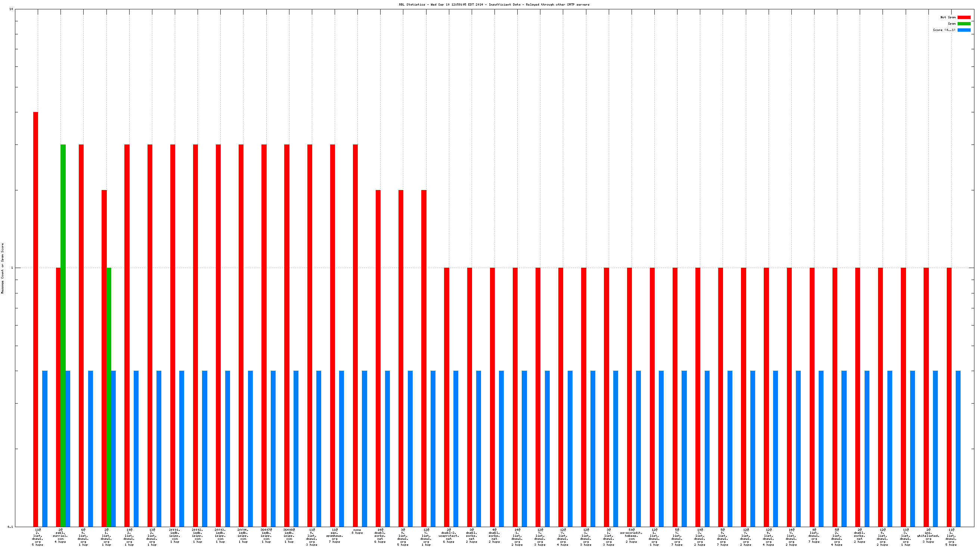The width and height of the screenshot is (980, 551).
Task: Click the Not Spam legend text
Action: pyautogui.click(x=948, y=17)
